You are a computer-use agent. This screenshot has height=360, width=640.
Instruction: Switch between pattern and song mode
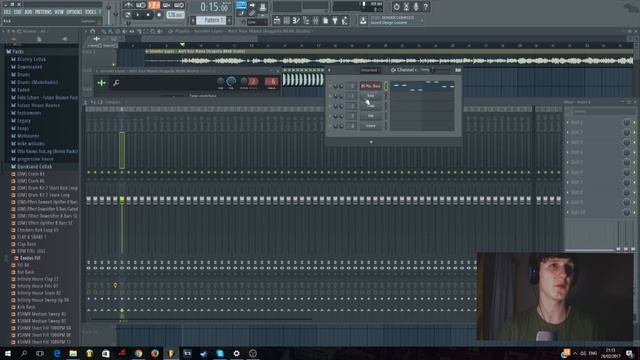(x=128, y=15)
